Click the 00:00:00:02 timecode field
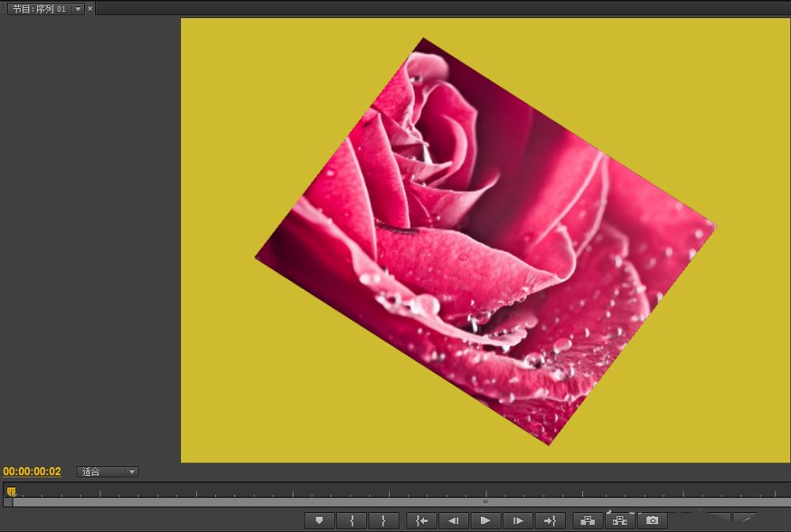 point(32,472)
